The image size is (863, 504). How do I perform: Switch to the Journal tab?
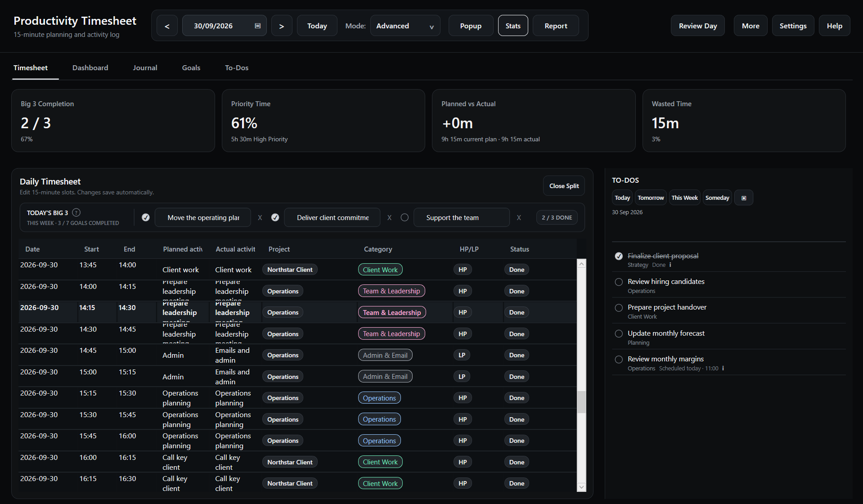coord(145,68)
